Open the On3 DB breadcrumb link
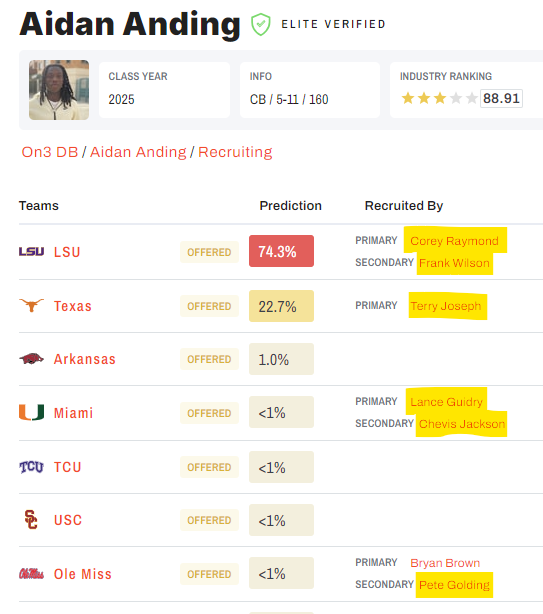Screen dimensions: 543x614 (50, 152)
